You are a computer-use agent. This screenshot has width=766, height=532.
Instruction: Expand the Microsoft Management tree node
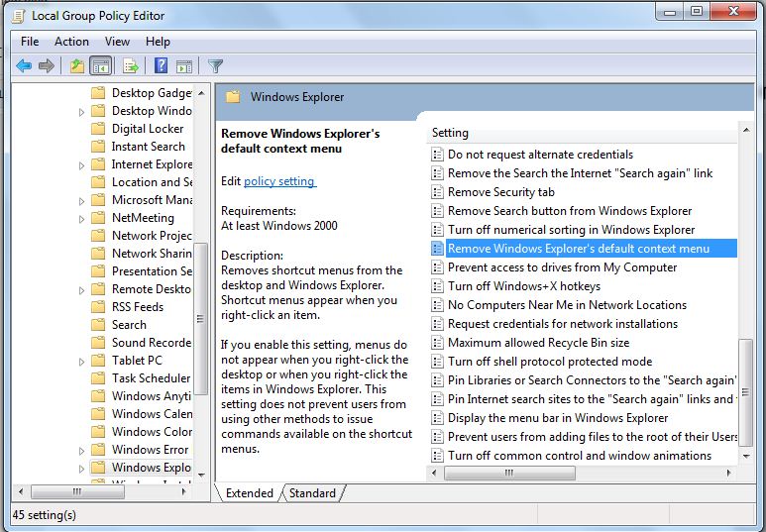pyautogui.click(x=81, y=201)
